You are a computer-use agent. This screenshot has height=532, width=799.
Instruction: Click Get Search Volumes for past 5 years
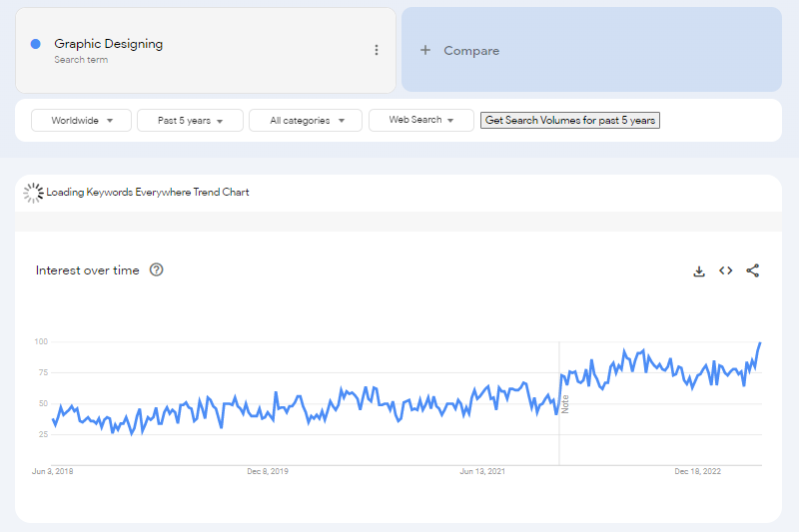(x=570, y=121)
